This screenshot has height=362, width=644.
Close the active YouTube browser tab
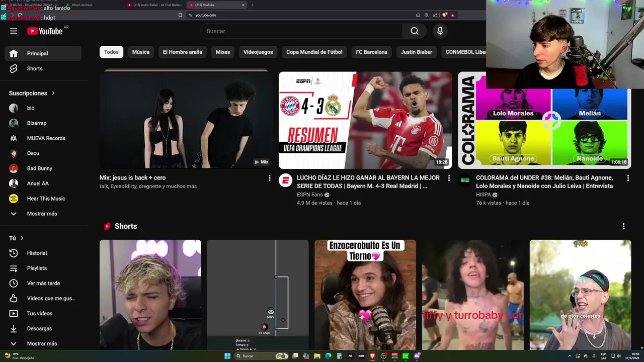pos(243,5)
